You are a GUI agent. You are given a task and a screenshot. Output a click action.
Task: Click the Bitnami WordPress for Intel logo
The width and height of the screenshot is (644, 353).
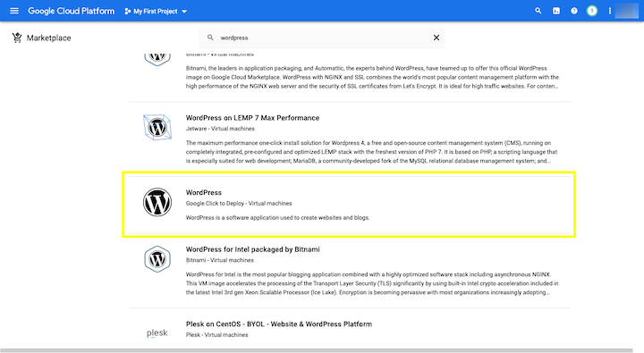click(157, 259)
